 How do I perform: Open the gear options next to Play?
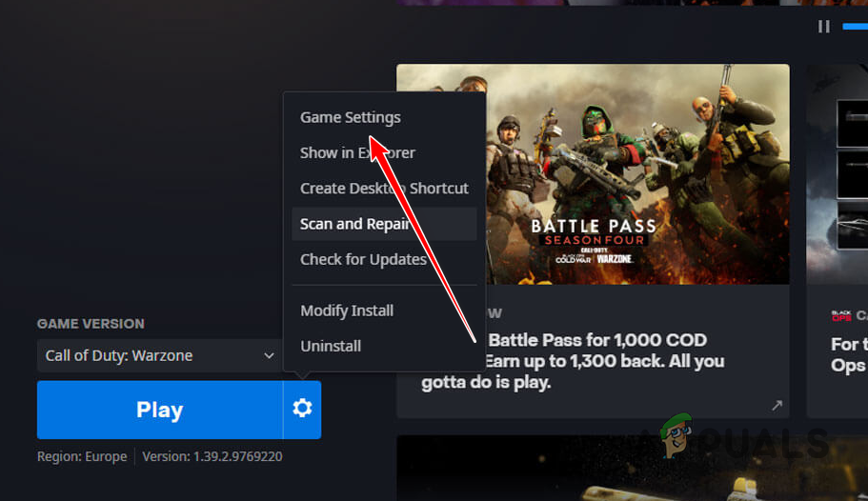[302, 409]
